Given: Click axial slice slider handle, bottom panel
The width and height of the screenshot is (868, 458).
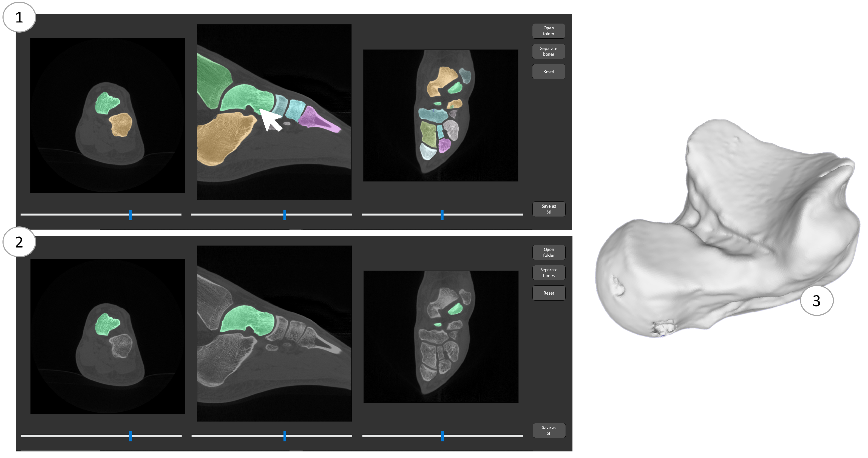Looking at the screenshot, I should click(x=131, y=436).
